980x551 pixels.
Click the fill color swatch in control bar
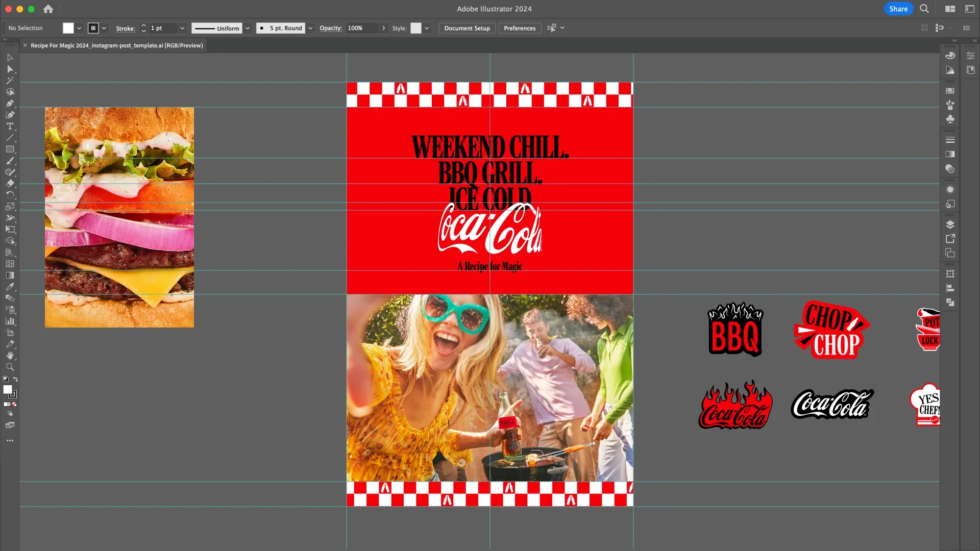point(68,28)
